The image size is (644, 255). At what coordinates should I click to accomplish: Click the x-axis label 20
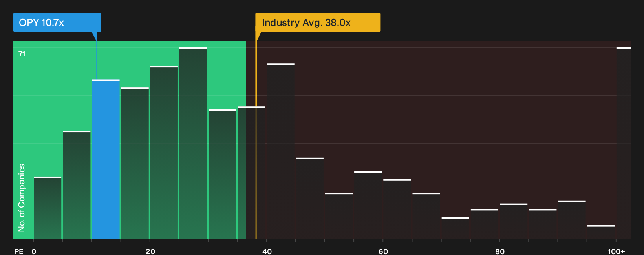point(150,251)
